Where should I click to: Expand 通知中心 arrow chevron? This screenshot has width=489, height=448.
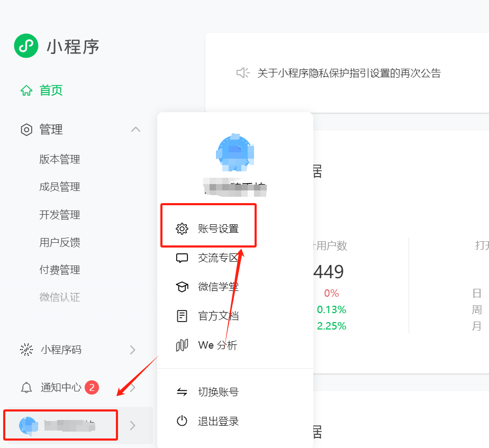tap(132, 388)
